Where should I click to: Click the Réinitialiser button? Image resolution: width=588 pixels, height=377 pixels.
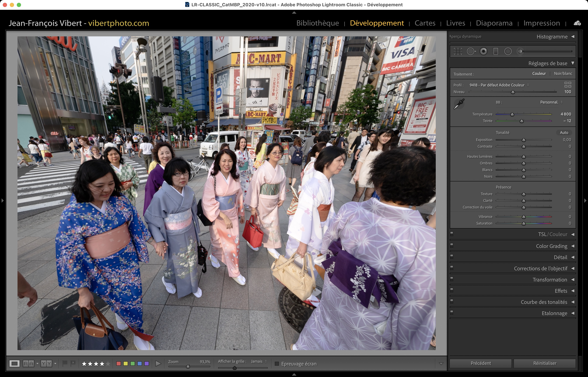[x=544, y=363]
